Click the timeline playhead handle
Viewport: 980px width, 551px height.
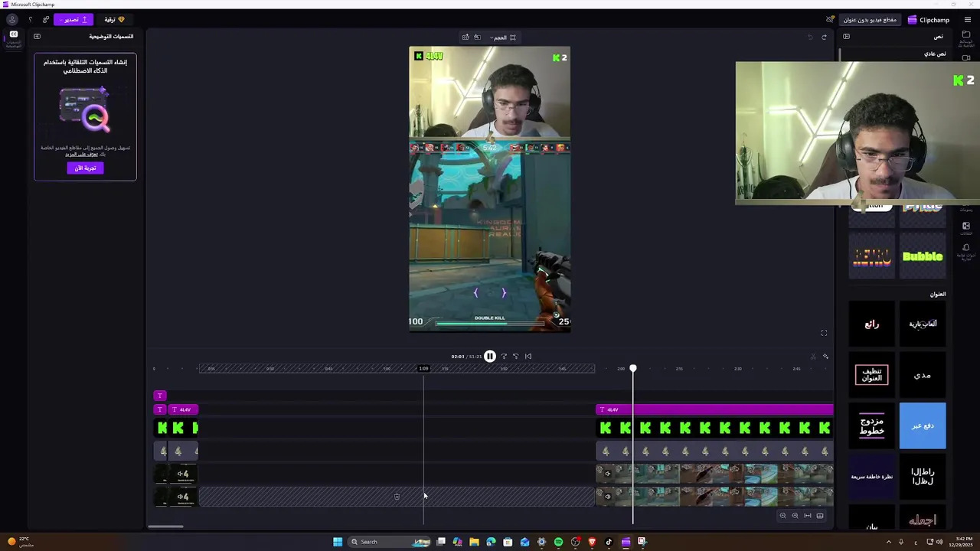pos(633,369)
